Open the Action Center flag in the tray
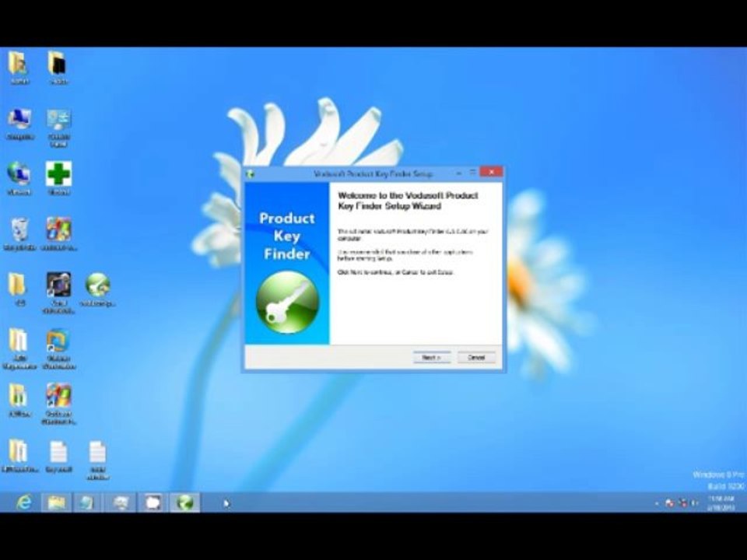This screenshot has width=747, height=560. pos(670,502)
